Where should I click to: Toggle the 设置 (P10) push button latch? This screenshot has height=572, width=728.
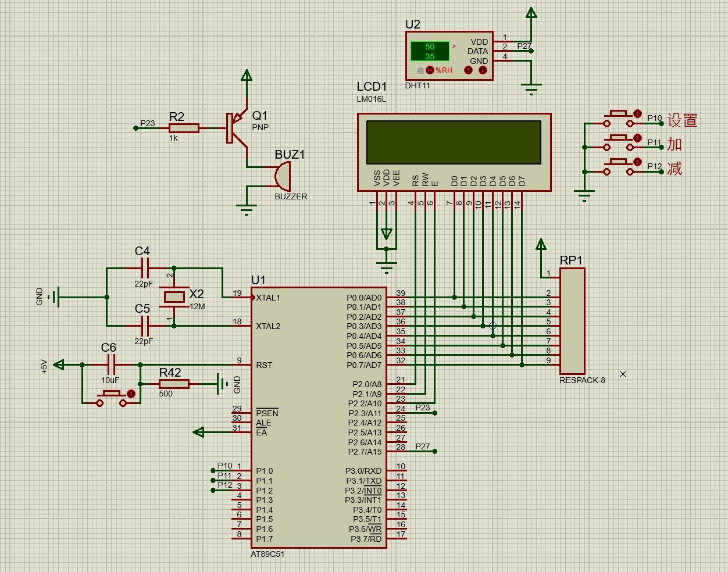637,113
